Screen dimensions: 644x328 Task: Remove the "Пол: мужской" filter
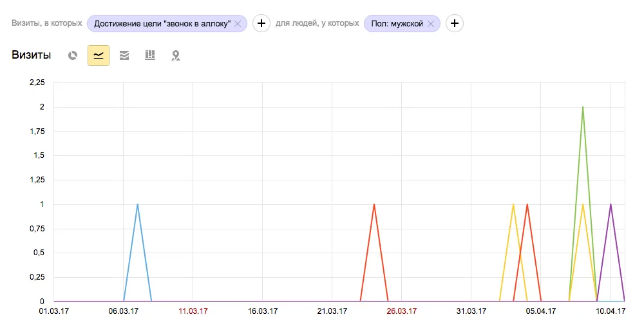coord(431,24)
